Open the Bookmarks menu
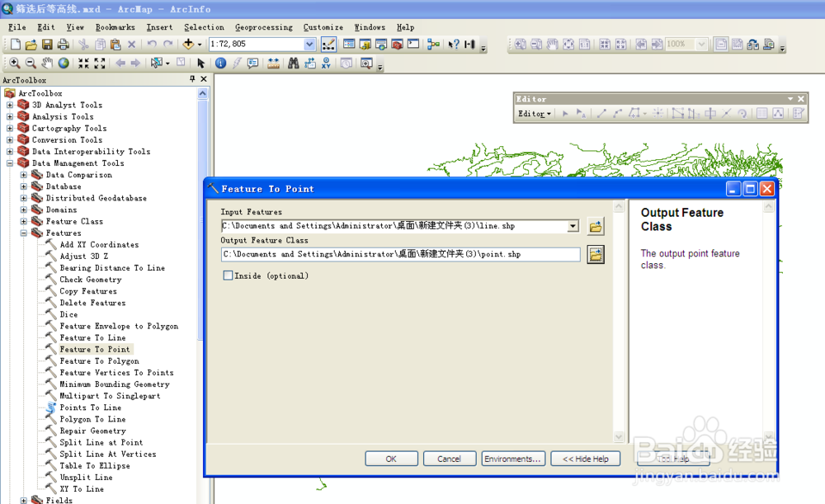The width and height of the screenshot is (825, 504). coord(115,27)
